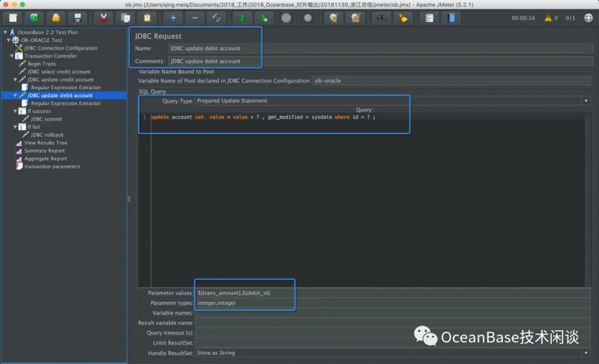The image size is (599, 364).
Task: Open the Function Helper dialog icon
Action: 429,18
